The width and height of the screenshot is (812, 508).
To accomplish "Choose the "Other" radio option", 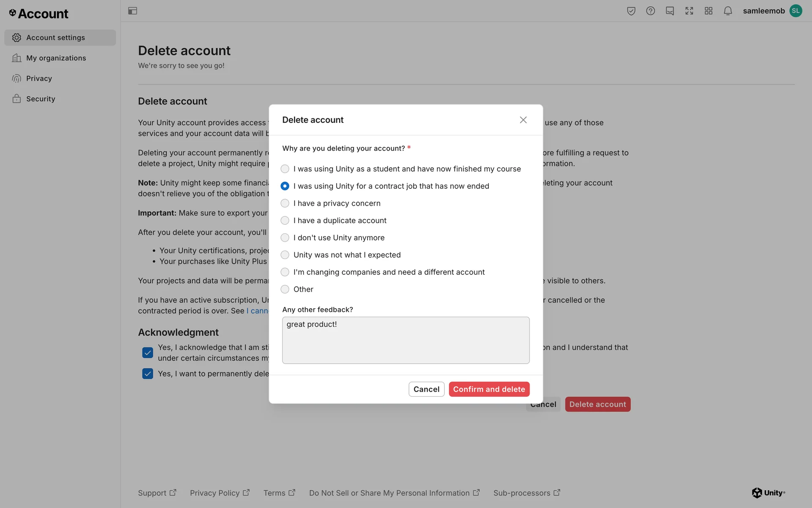I will click(x=285, y=289).
